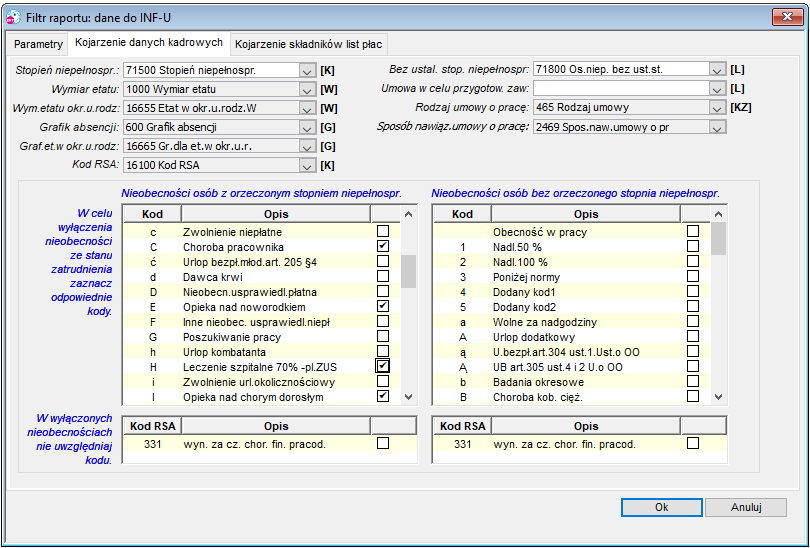Open the Bez ustal. stop. niepełnospr dropdown
810x548 pixels.
click(x=717, y=69)
